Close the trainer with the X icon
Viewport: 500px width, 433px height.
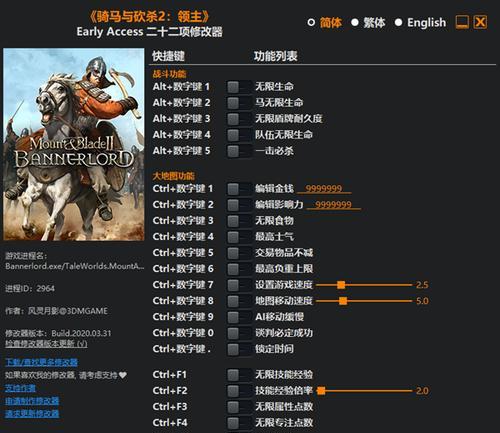pos(480,22)
